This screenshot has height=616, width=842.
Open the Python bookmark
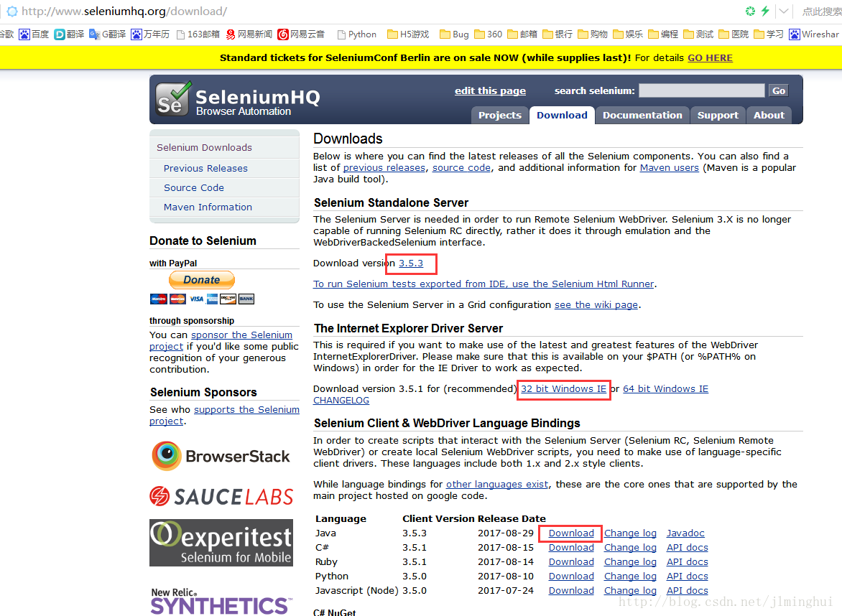pyautogui.click(x=356, y=34)
